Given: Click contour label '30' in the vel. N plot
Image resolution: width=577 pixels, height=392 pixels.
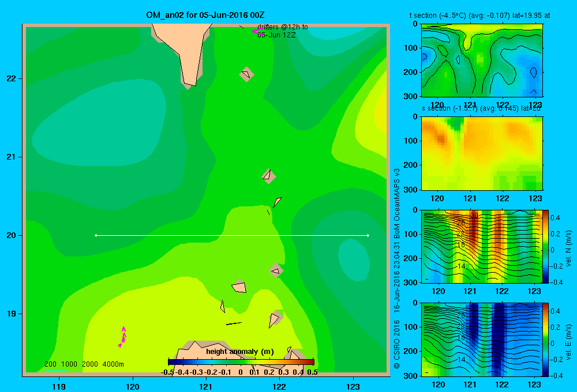Looking at the screenshot, I should 474,215.
